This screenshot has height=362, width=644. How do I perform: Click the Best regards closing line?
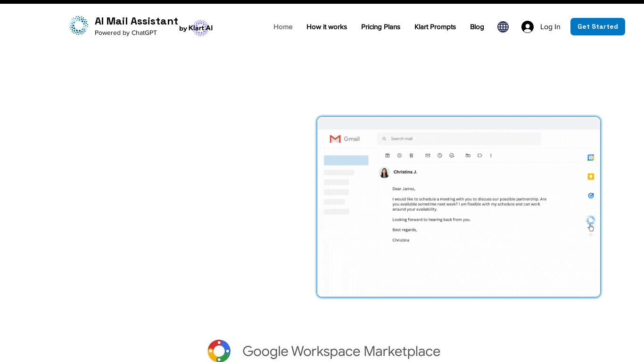[x=405, y=230]
